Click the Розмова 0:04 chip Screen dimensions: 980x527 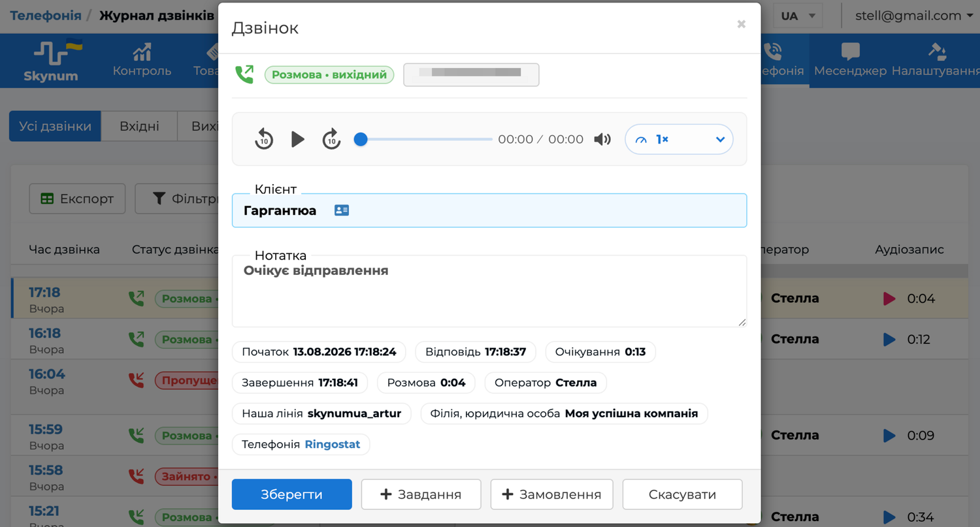pyautogui.click(x=426, y=383)
